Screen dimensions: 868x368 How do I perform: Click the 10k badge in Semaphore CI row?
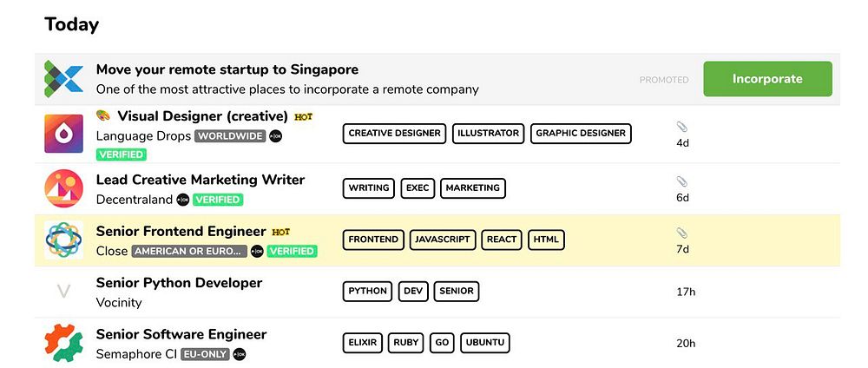pyautogui.click(x=240, y=354)
